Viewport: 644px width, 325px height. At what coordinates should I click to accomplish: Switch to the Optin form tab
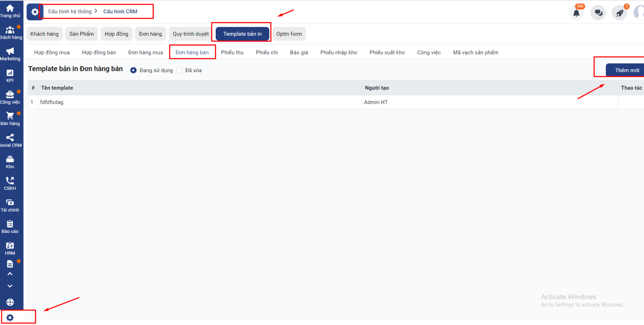(289, 34)
